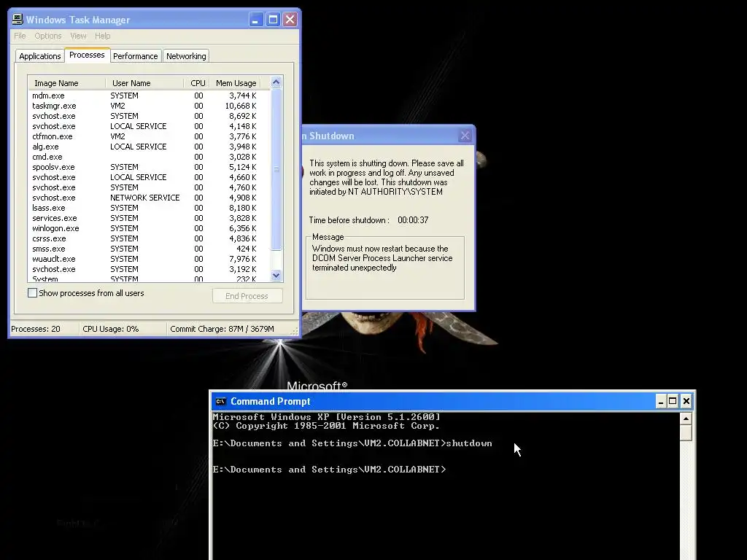This screenshot has width=747, height=560.
Task: Select svchost.exe using 3,192 K memory
Action: [149, 269]
